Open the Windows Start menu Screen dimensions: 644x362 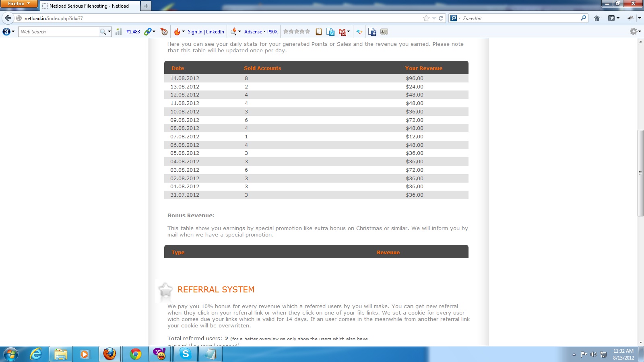click(11, 354)
